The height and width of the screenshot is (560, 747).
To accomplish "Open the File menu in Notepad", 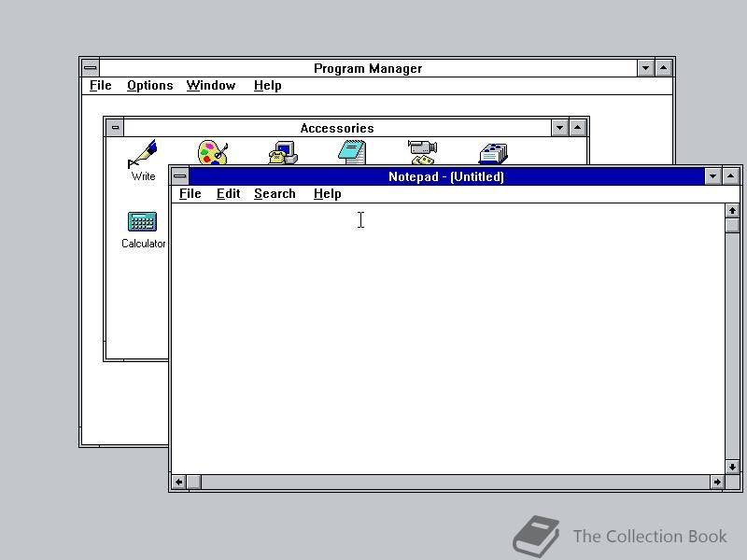I will [190, 193].
